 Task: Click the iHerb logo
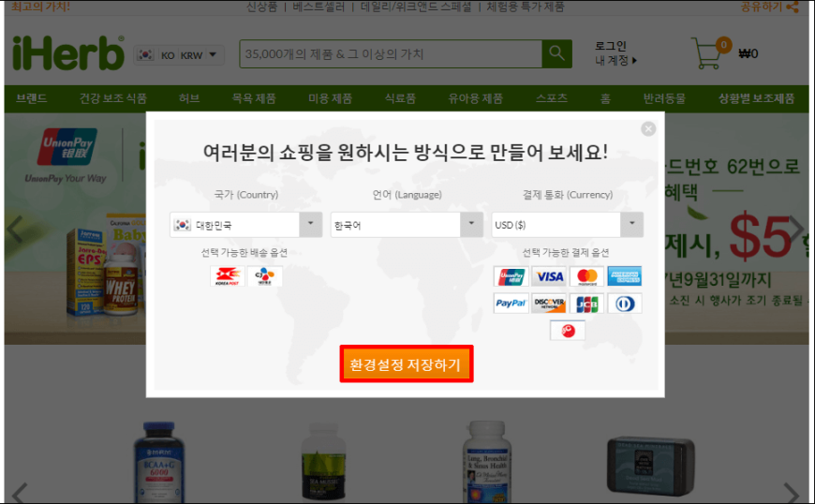[x=68, y=52]
